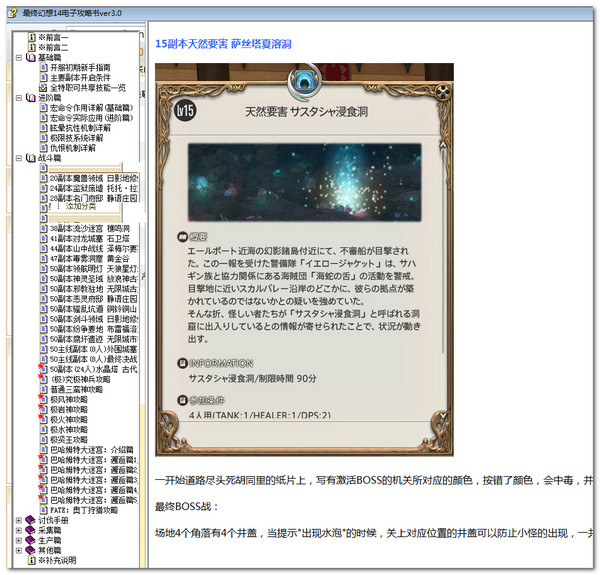
Task: Click the info icon beside ※前言二
Action: 32,47
